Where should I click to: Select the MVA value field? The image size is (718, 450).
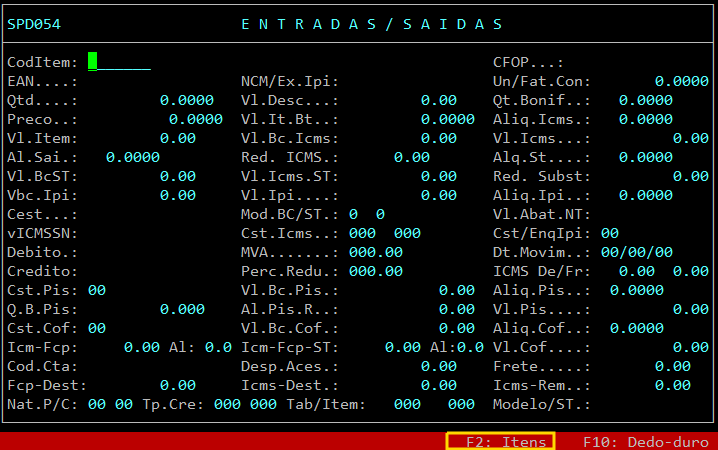(x=376, y=252)
